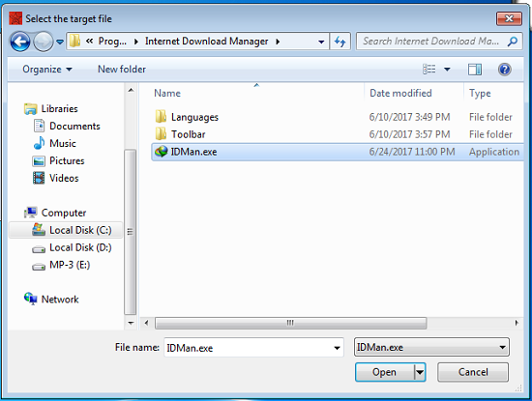Click the magnifier search icon
The height and width of the screenshot is (401, 532).
pos(513,42)
